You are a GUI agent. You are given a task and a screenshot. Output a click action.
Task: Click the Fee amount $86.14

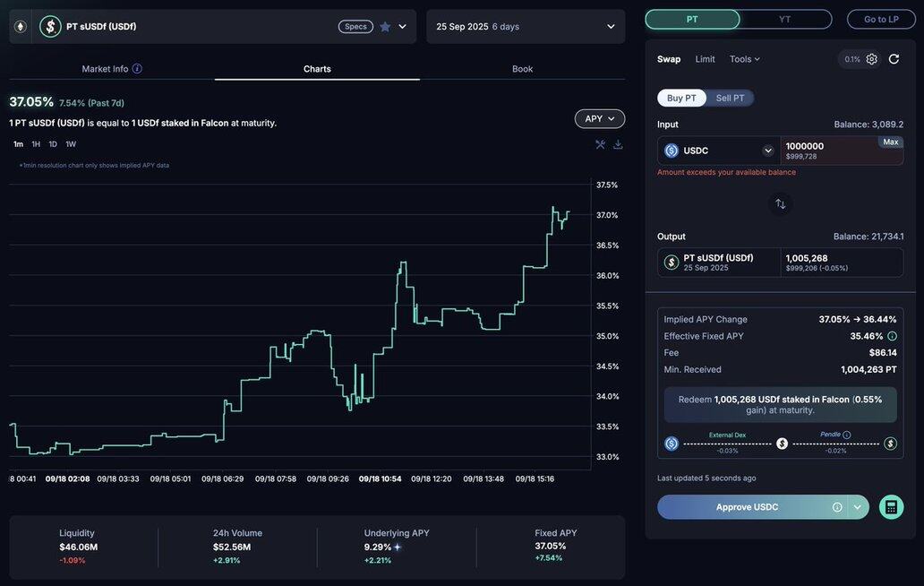tap(883, 352)
